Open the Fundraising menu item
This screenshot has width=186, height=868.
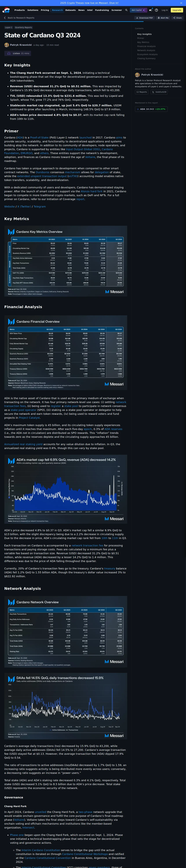coord(102,10)
